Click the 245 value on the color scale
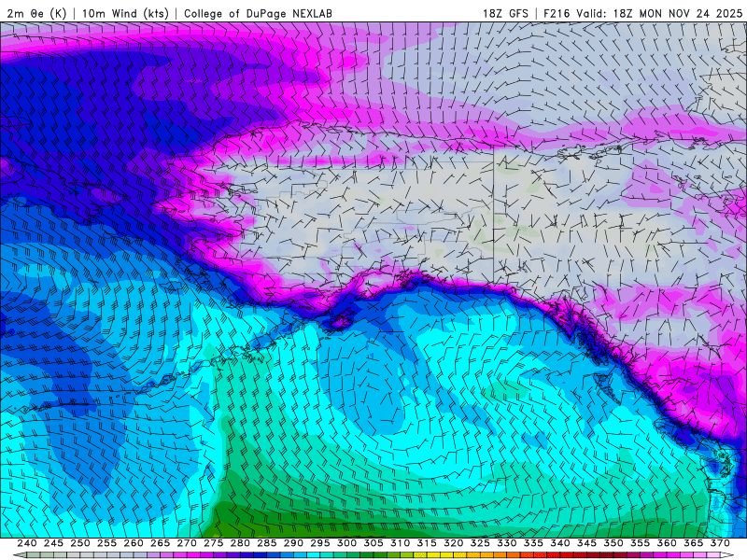Image resolution: width=747 pixels, height=560 pixels. point(53,543)
